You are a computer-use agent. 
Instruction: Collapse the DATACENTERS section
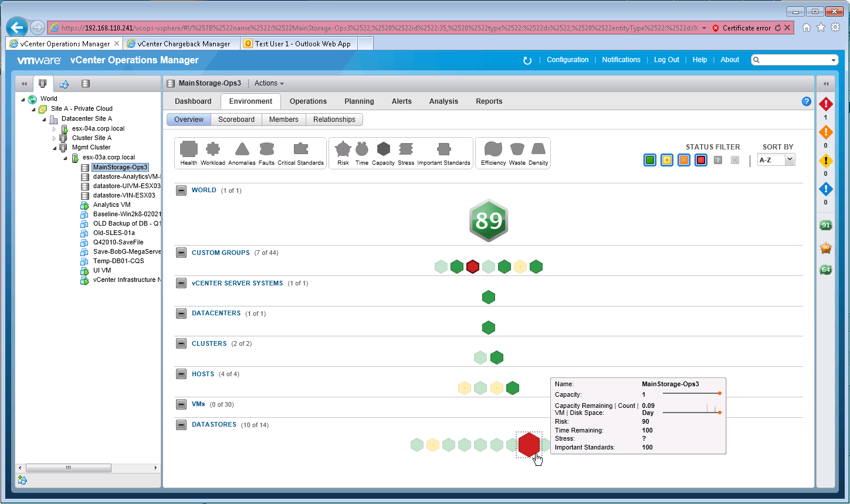coord(182,314)
